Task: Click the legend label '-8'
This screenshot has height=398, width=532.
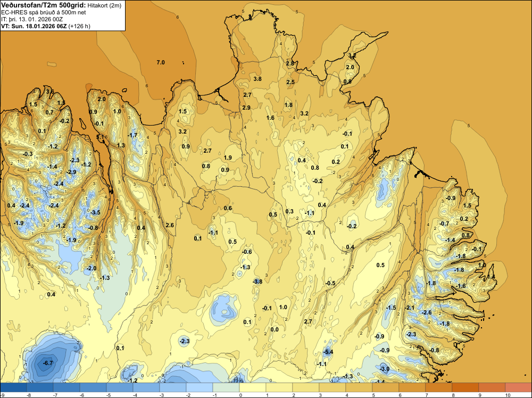Action: [x=29, y=395]
